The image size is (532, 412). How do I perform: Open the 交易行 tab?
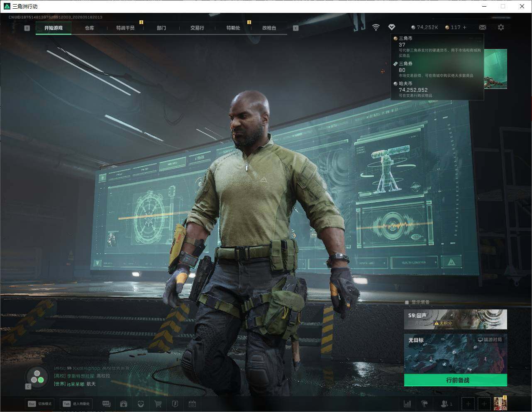click(x=197, y=28)
